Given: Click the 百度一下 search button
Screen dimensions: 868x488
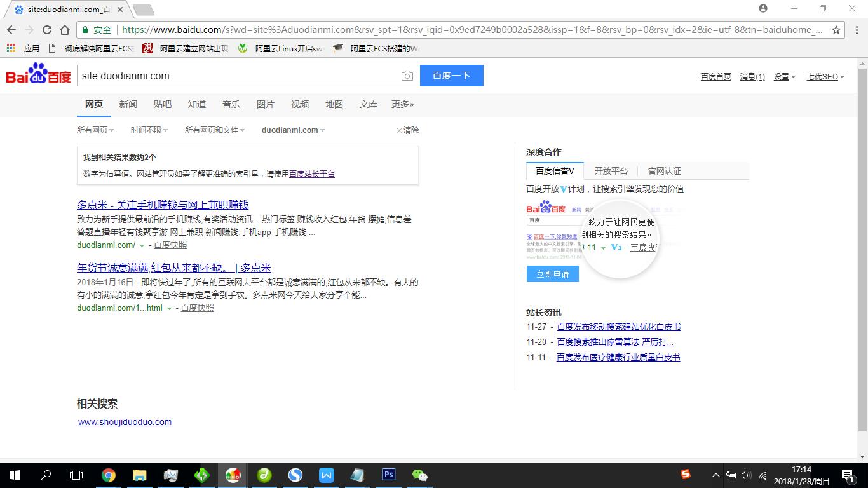Looking at the screenshot, I should 452,76.
